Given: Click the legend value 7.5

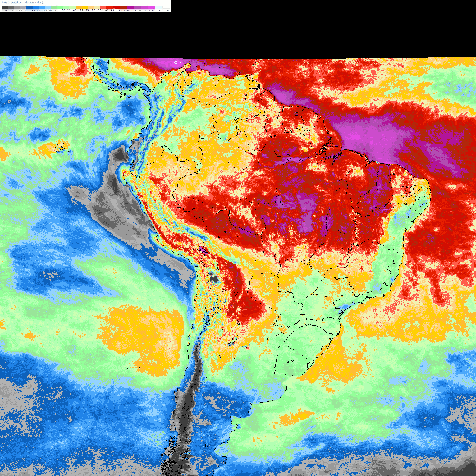Looking at the screenshot, I should [x=94, y=10].
